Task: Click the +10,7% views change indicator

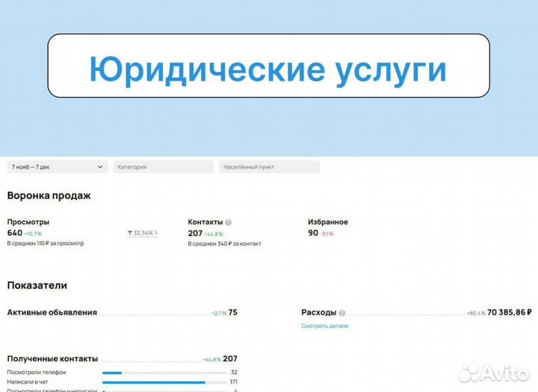Action: coord(33,234)
